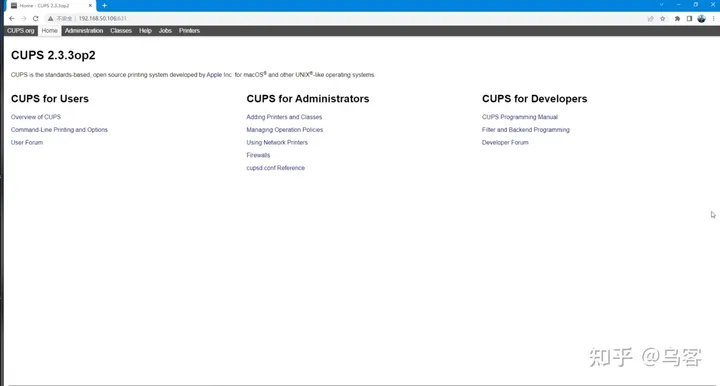Reload the CUPS page

35,18
